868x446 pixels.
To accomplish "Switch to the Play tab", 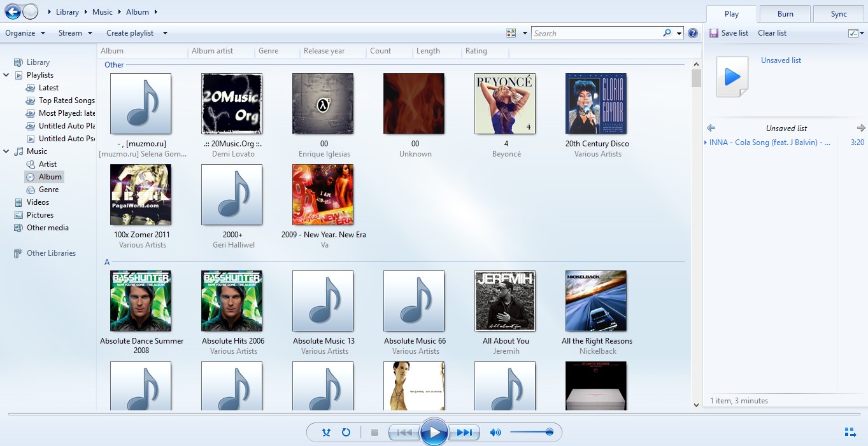I will tap(732, 14).
